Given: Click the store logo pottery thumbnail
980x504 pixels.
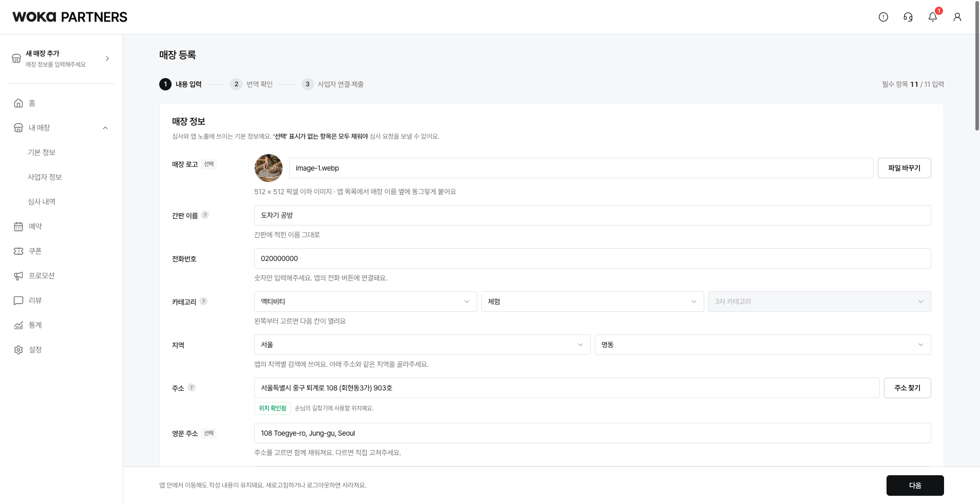Looking at the screenshot, I should [x=269, y=168].
